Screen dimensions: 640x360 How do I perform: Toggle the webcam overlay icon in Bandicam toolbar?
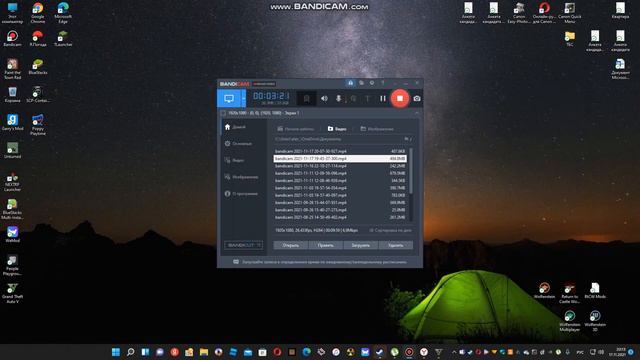353,98
